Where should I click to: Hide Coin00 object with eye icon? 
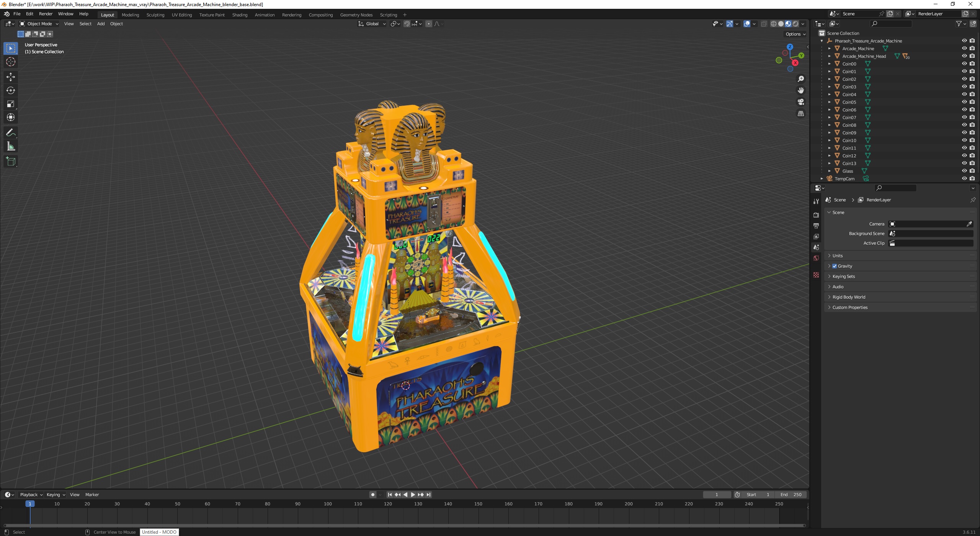[964, 64]
